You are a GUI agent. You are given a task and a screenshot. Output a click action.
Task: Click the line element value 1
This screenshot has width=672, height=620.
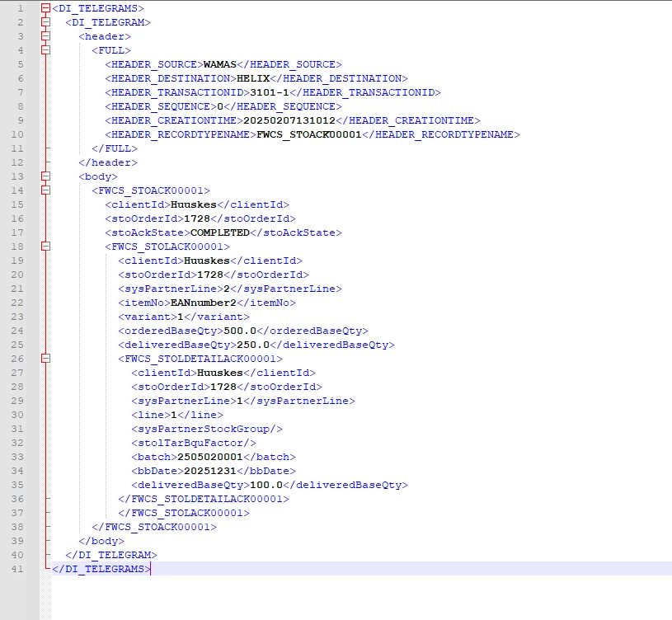pos(174,415)
